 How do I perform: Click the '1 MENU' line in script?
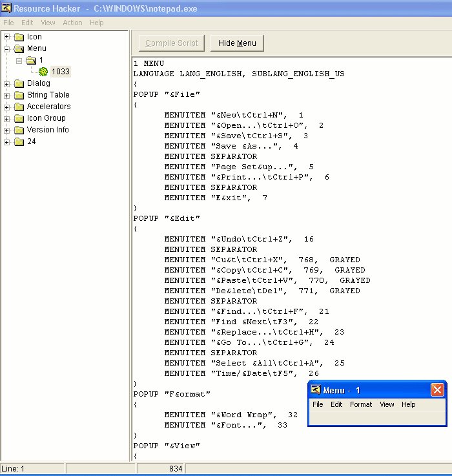149,63
